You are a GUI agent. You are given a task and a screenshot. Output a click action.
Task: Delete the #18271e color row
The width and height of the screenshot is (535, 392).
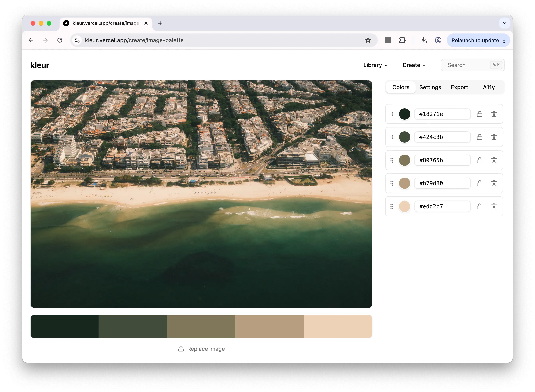pos(494,114)
